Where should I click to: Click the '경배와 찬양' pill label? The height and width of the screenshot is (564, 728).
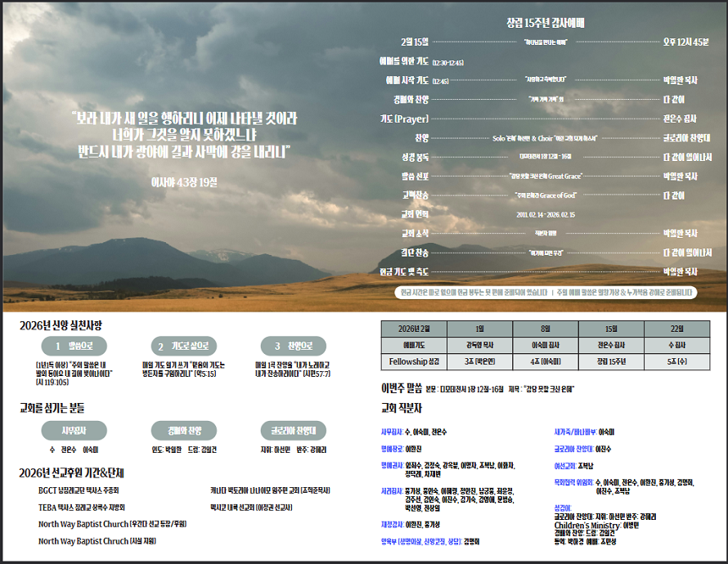tap(184, 431)
